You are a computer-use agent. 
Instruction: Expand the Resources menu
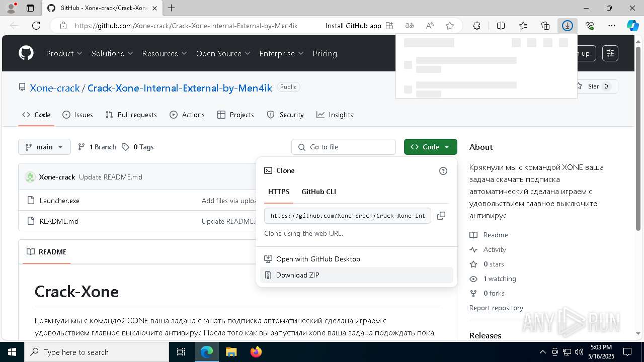(x=165, y=53)
